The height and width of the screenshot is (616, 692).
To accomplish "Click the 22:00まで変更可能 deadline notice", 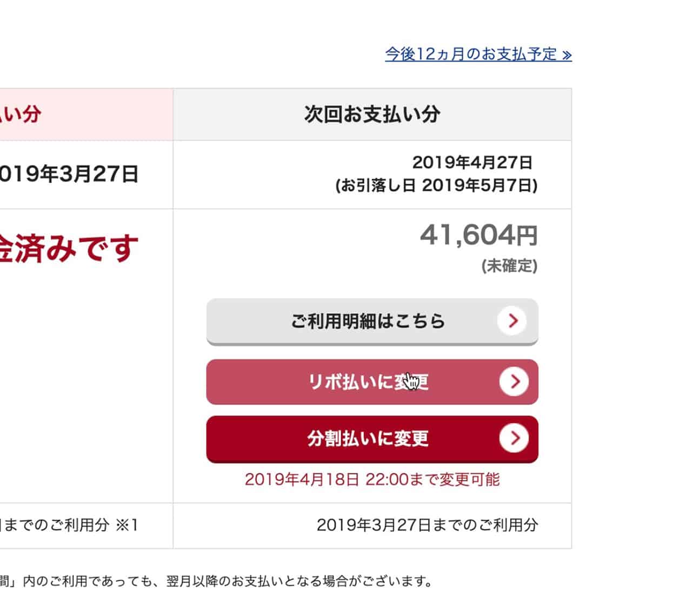I will point(372,479).
